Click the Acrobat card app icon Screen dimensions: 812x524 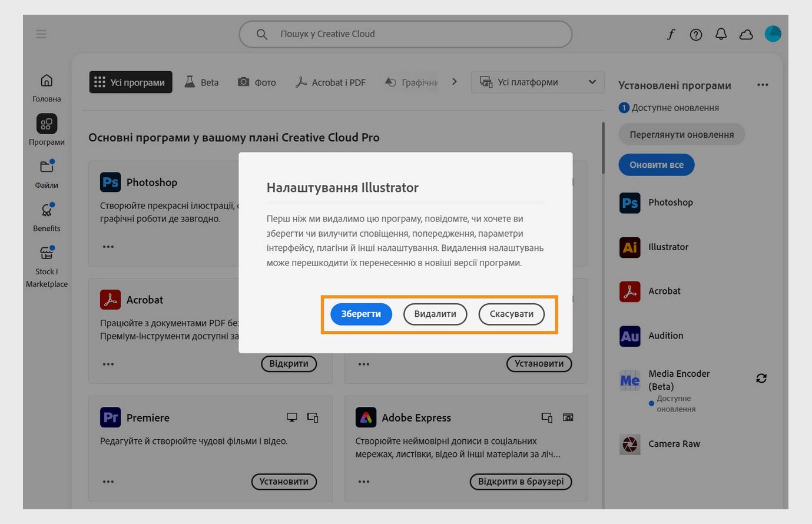click(x=110, y=300)
